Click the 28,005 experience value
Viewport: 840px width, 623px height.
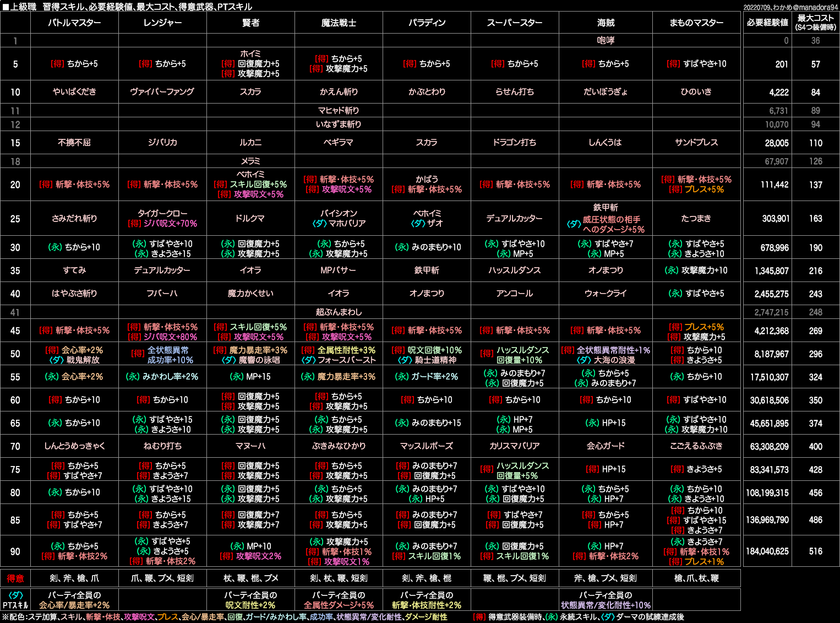point(777,143)
